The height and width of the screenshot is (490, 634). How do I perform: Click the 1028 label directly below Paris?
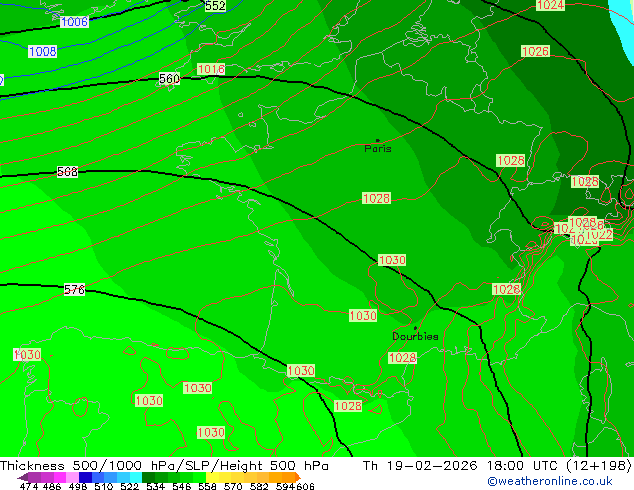(376, 199)
